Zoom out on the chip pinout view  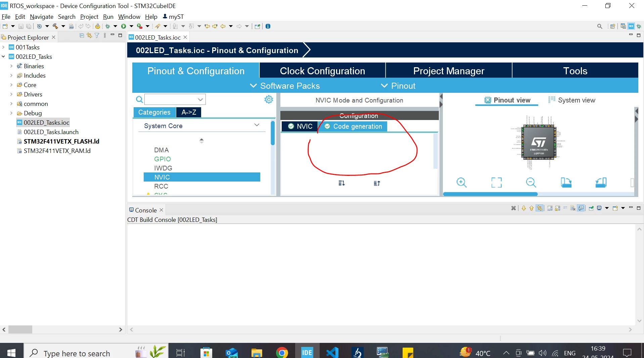pyautogui.click(x=531, y=183)
